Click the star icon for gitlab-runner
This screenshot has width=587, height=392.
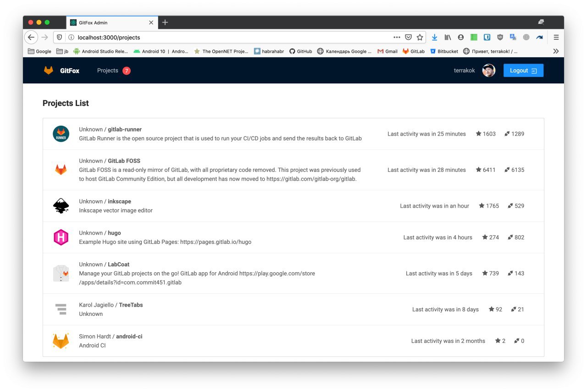tap(479, 134)
